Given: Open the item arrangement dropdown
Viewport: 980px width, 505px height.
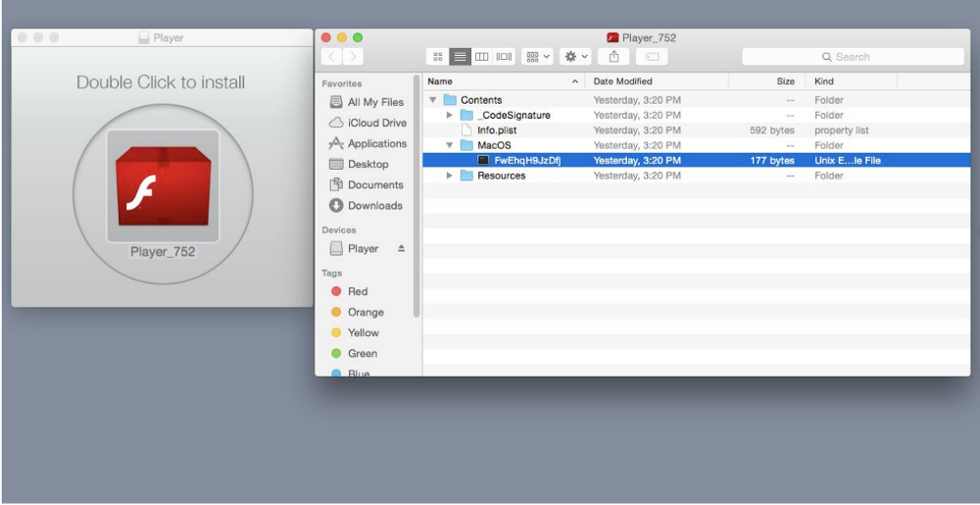Looking at the screenshot, I should [x=537, y=57].
